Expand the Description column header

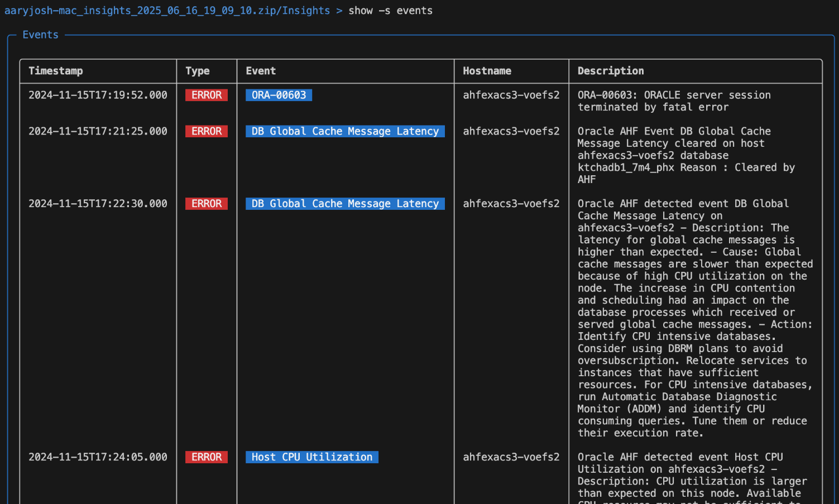[x=610, y=71]
